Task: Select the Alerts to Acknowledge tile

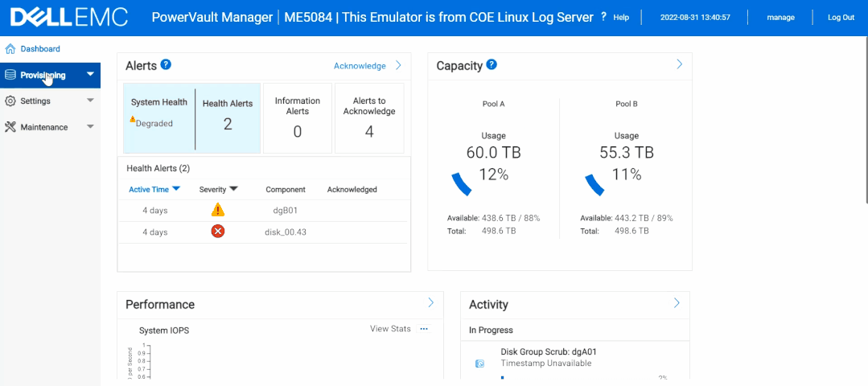Action: pos(369,118)
